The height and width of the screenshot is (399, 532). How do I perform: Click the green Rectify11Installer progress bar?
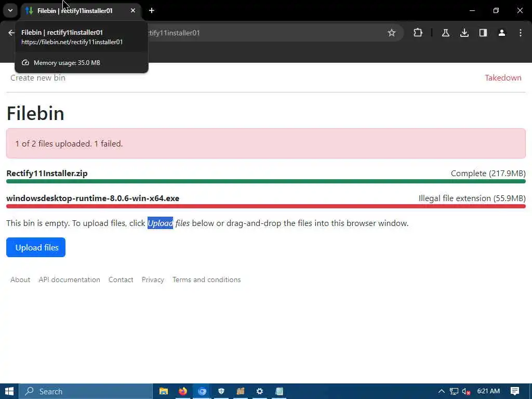tap(266, 181)
